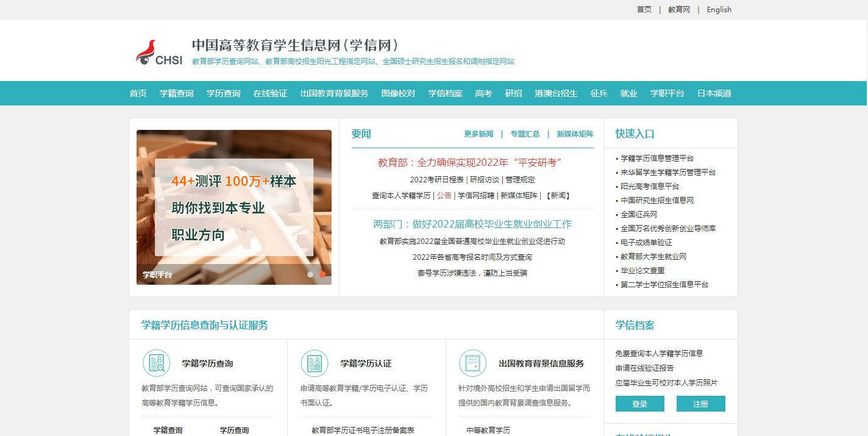
Task: Open 日本频道 navigation item
Action: (714, 93)
